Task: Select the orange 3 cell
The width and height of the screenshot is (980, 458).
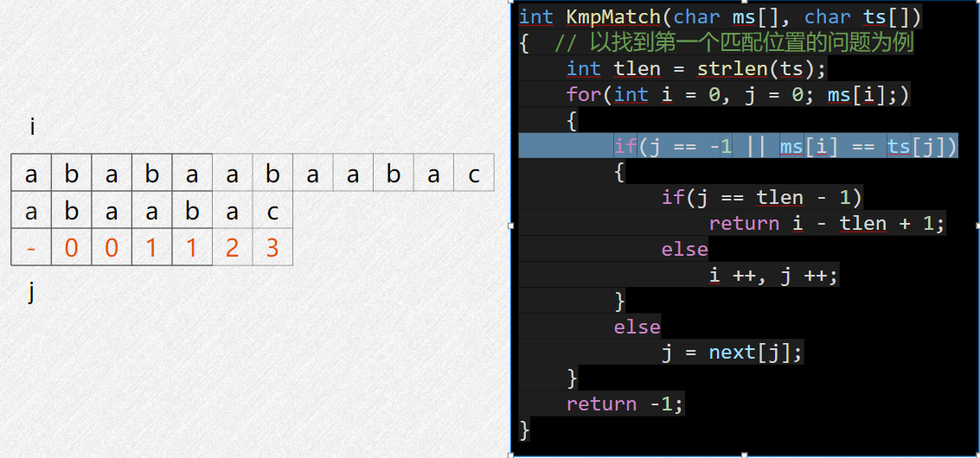Action: click(272, 247)
